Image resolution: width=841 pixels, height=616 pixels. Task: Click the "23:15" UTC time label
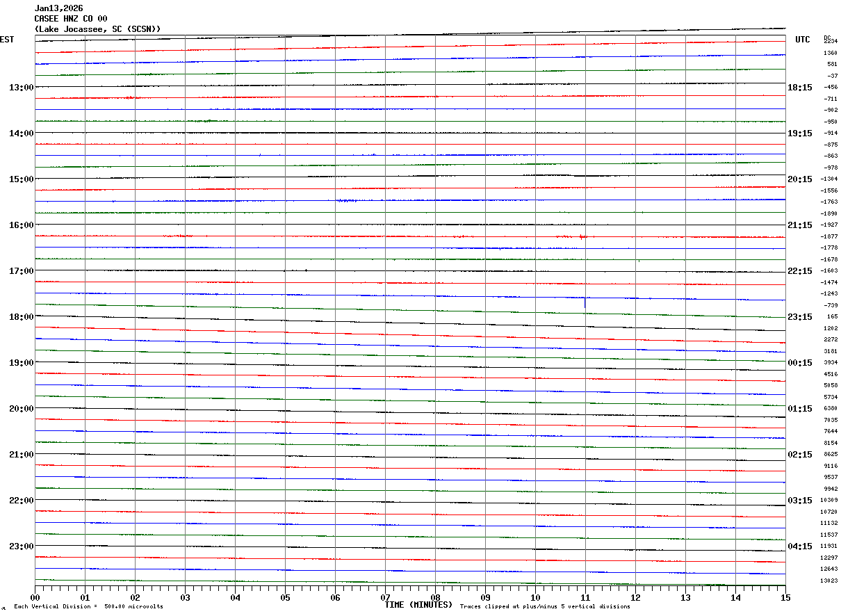tap(800, 317)
